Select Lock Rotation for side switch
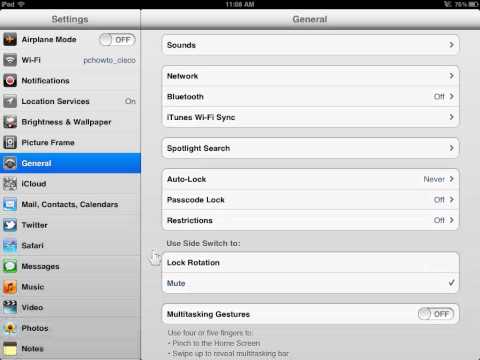 [310, 263]
